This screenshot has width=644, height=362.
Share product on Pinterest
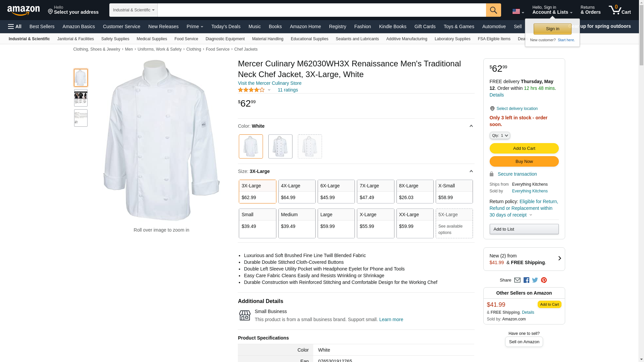pyautogui.click(x=544, y=280)
